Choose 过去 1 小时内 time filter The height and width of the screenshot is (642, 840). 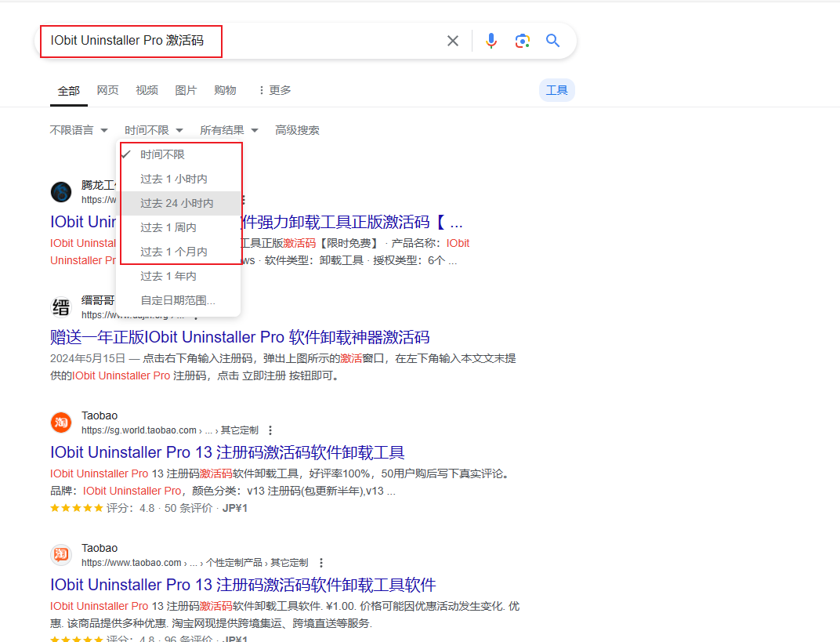(173, 180)
